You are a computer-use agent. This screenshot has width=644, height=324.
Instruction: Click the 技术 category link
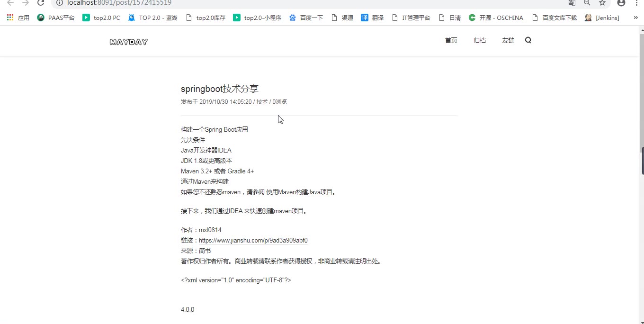click(x=262, y=101)
